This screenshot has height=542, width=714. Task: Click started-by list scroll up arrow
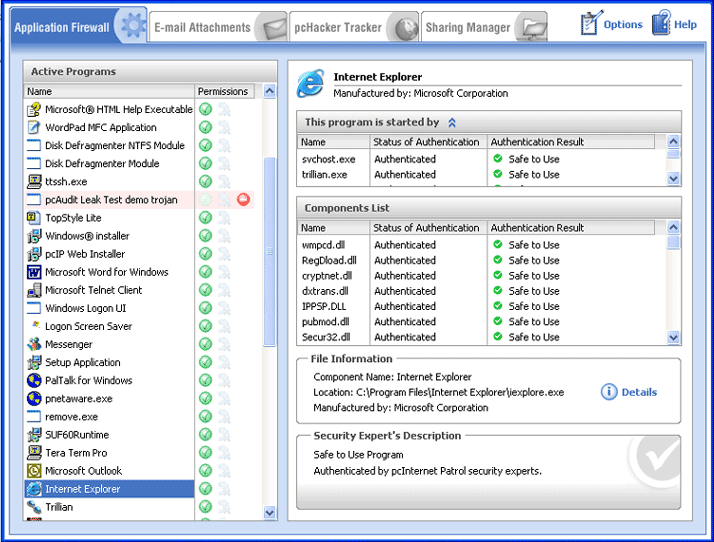click(x=673, y=142)
